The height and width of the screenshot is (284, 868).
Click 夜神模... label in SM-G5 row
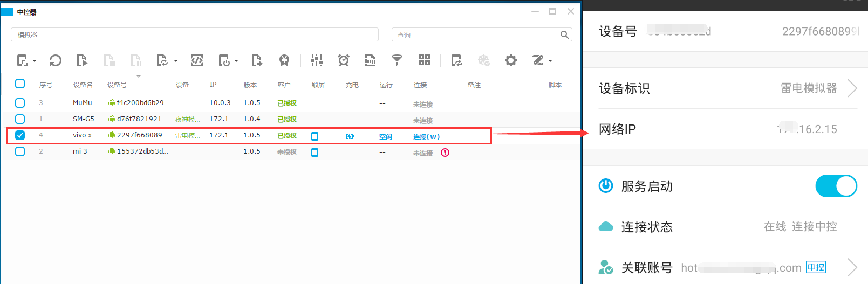(x=187, y=120)
